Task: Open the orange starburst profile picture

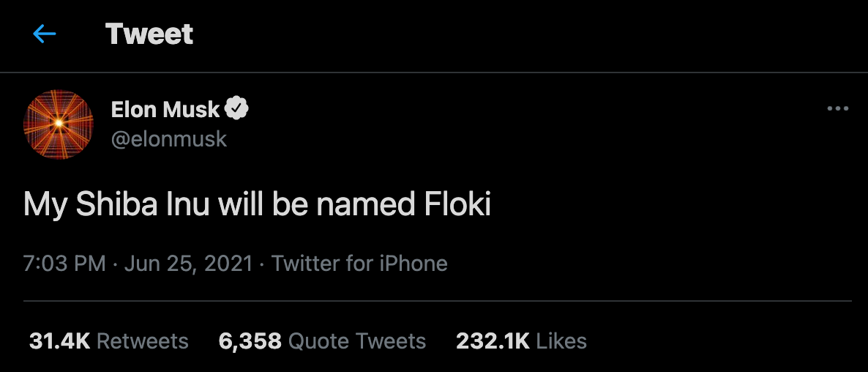Action: tap(59, 124)
